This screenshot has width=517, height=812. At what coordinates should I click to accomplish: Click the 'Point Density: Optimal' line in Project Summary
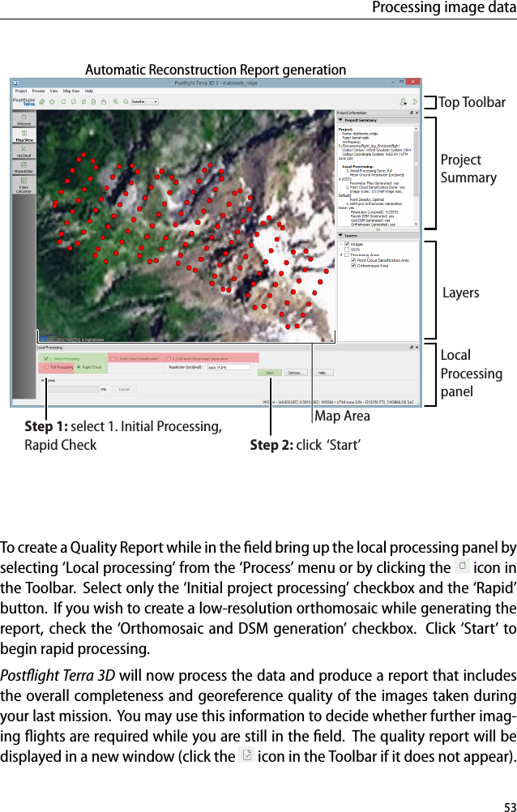[x=367, y=199]
